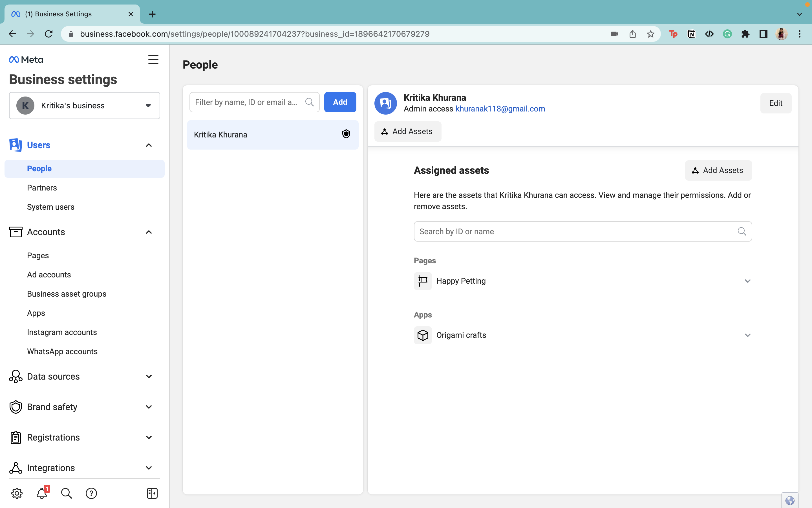Viewport: 812px width, 508px height.
Task: Click the Search by ID or name field
Action: 583,231
